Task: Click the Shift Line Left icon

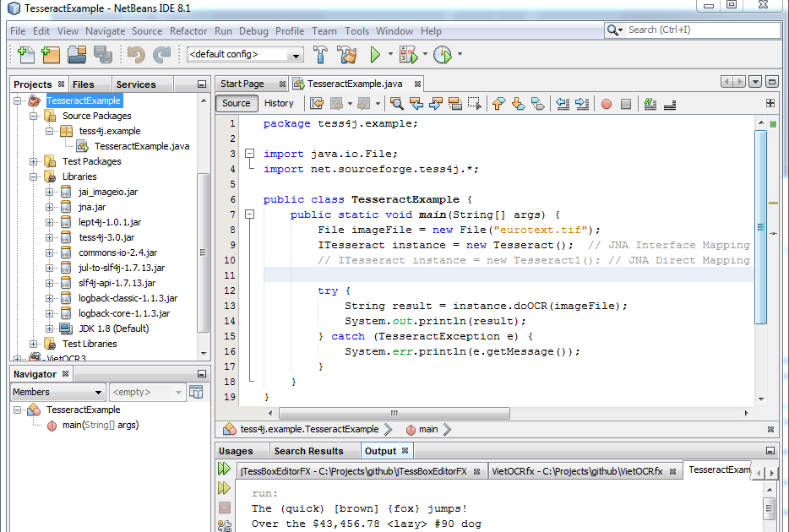Action: click(562, 104)
